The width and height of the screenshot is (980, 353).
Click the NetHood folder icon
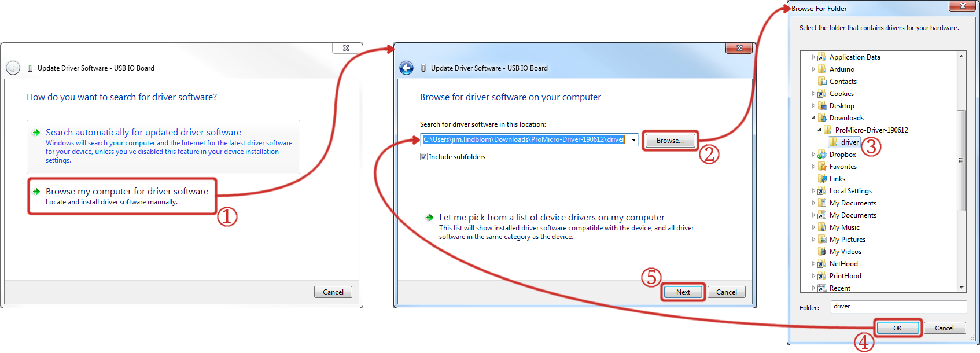click(821, 264)
